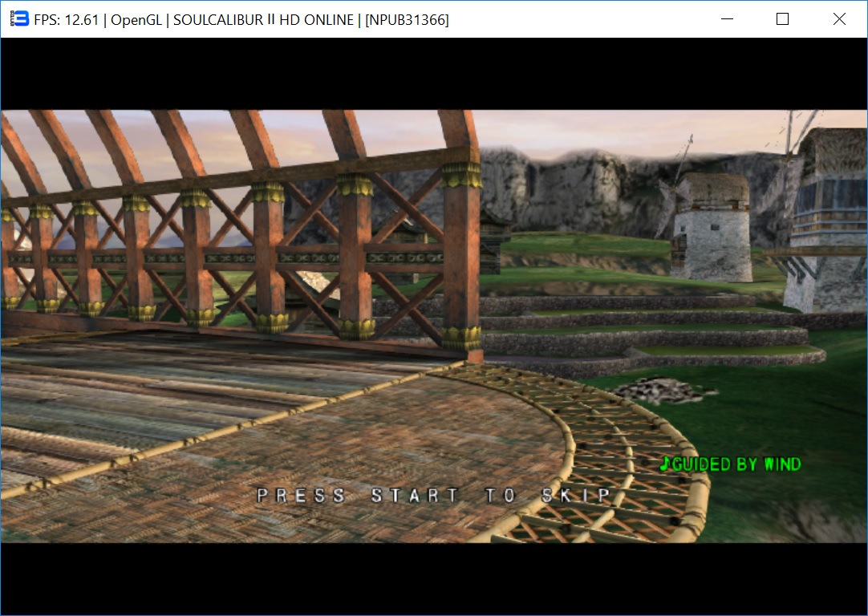Click the green music note icon
Screen dimensions: 868x616
[663, 464]
